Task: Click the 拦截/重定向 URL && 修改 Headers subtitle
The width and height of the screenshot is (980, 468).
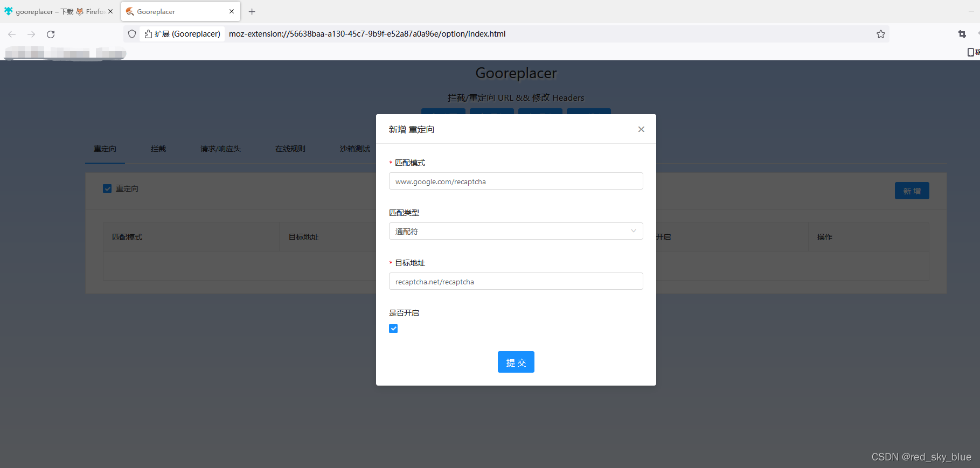Action: pyautogui.click(x=516, y=97)
